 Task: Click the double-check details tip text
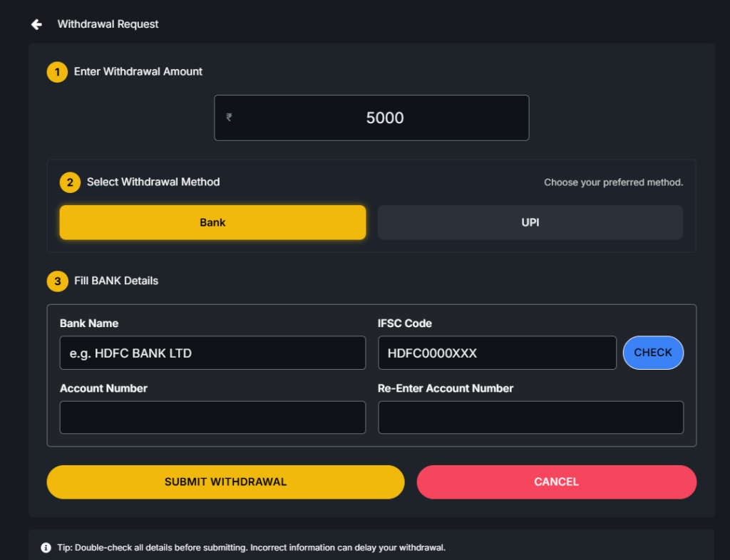coord(251,547)
